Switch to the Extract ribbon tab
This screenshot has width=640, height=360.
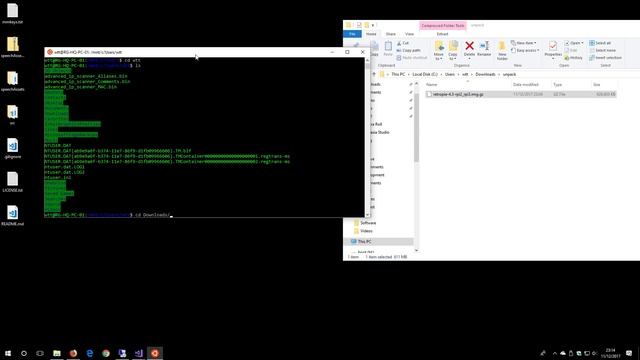pyautogui.click(x=442, y=34)
